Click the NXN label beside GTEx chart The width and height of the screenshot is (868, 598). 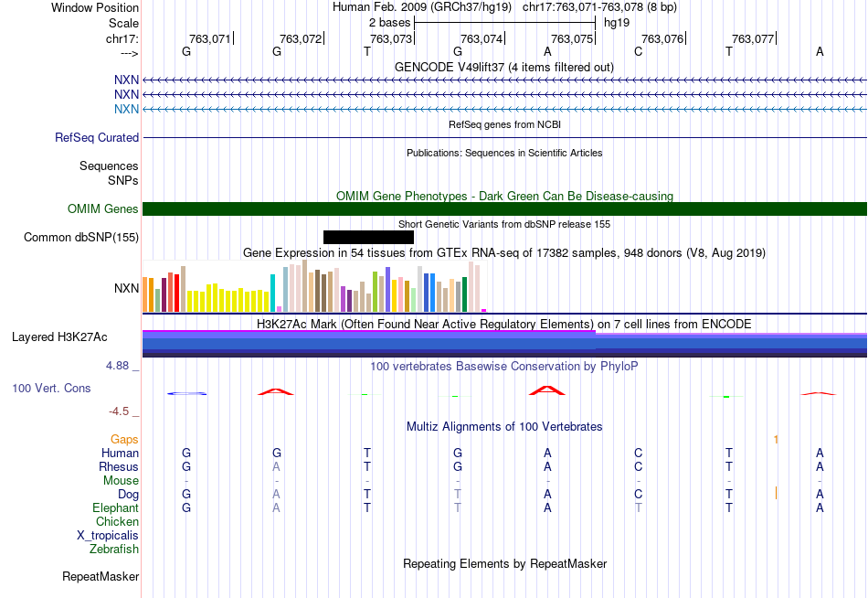(126, 288)
